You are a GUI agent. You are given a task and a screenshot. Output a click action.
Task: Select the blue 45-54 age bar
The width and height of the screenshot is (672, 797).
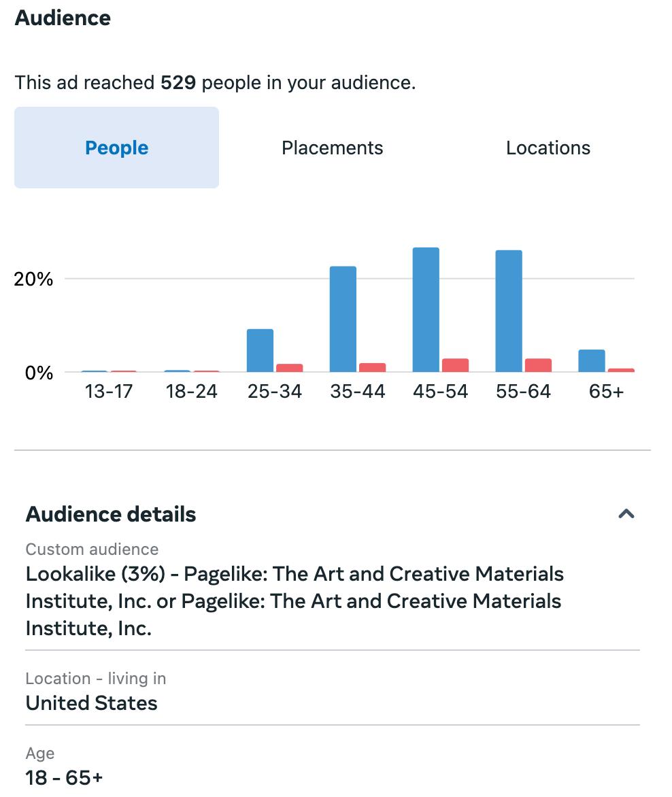coord(426,309)
